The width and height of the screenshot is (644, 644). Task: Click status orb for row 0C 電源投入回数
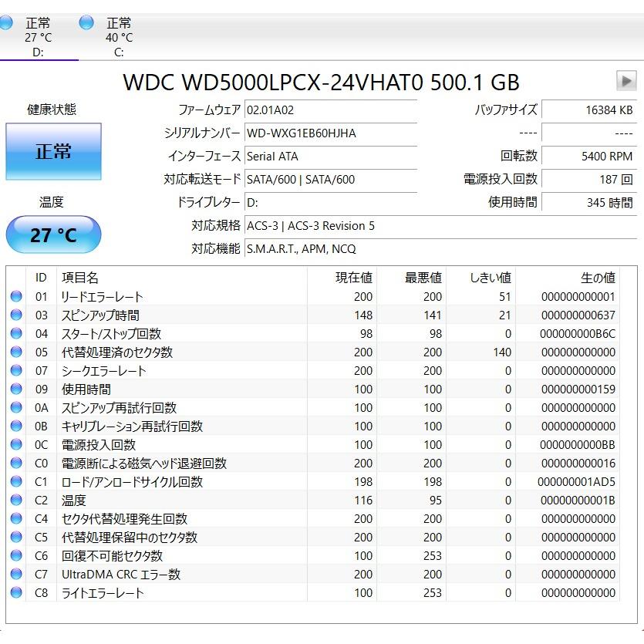click(x=16, y=444)
